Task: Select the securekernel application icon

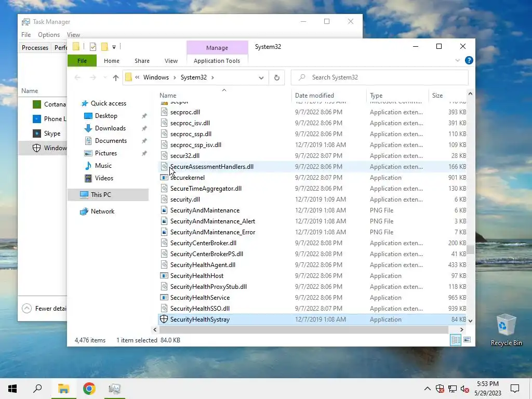Action: (x=164, y=178)
